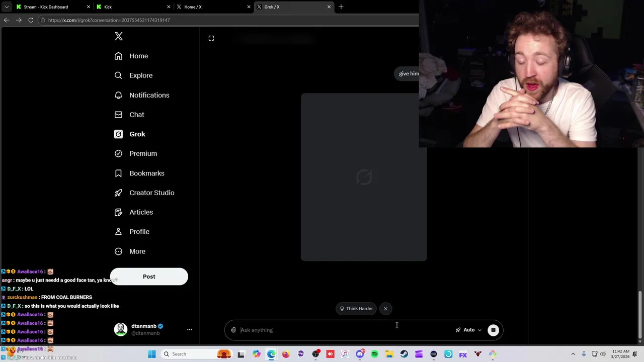Click the microphone tray icon

coord(584,354)
